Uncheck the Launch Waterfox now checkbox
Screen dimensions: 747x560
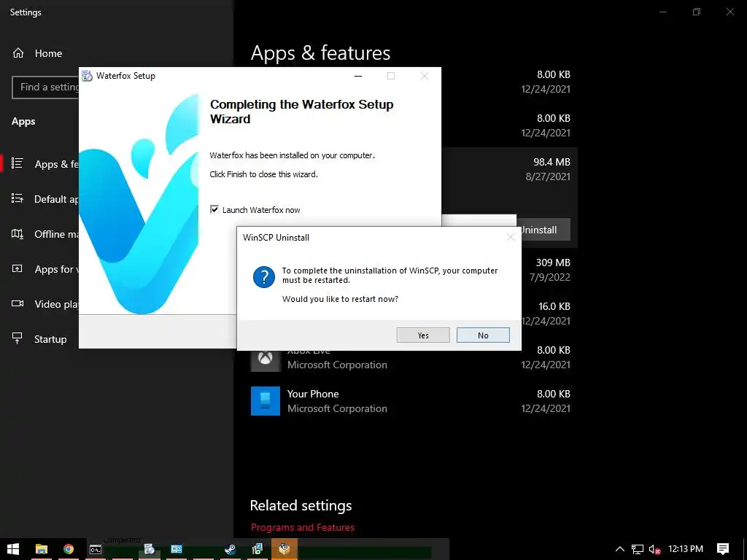point(214,209)
